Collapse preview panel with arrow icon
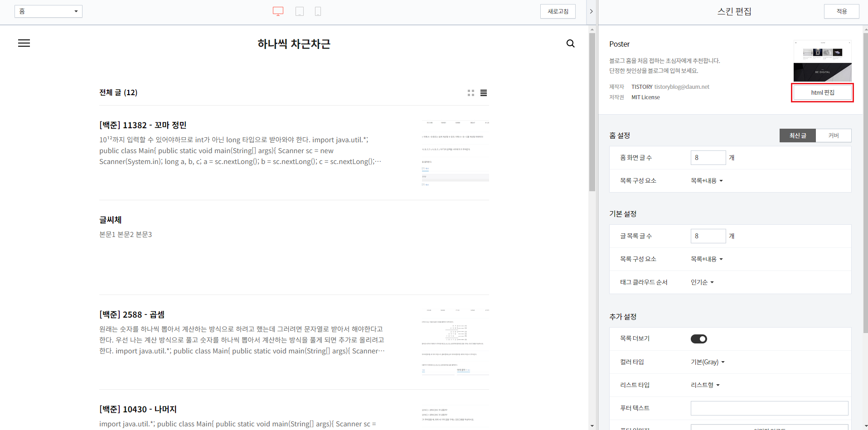 [591, 11]
